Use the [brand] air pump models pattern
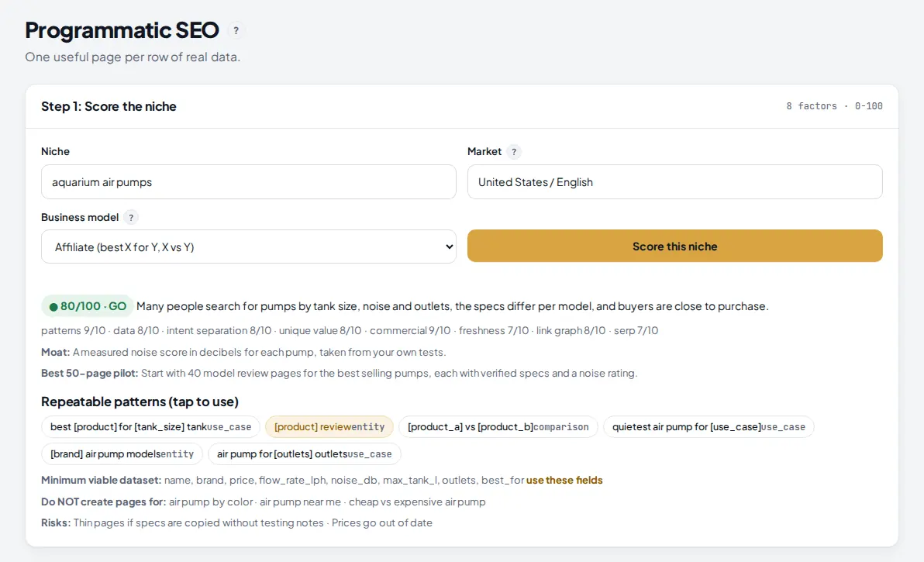924x562 pixels. click(x=122, y=454)
